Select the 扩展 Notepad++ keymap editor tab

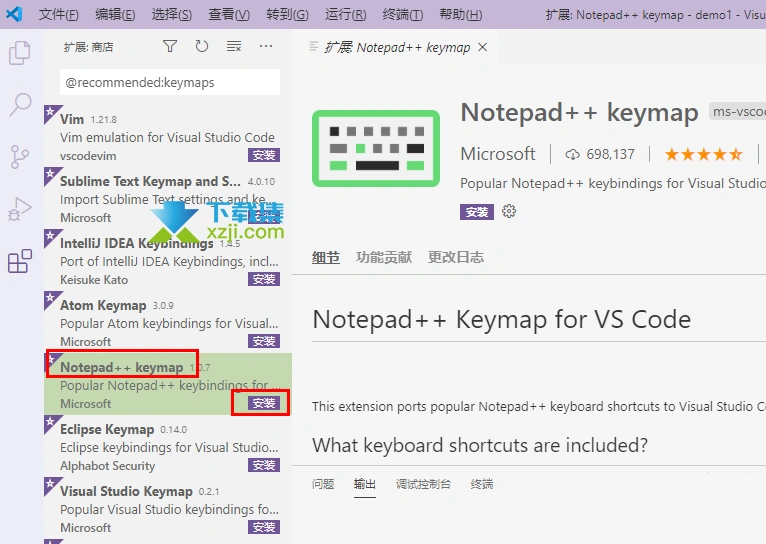(x=396, y=47)
